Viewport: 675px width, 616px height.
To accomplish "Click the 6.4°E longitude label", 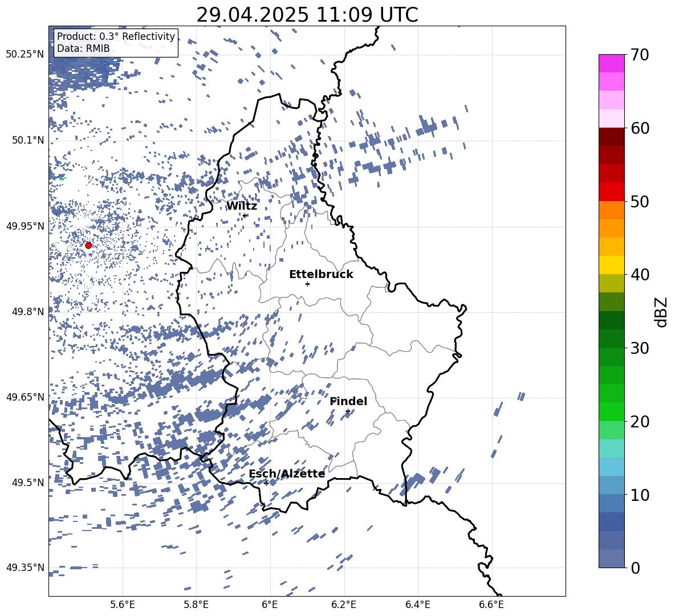I will coord(417,605).
